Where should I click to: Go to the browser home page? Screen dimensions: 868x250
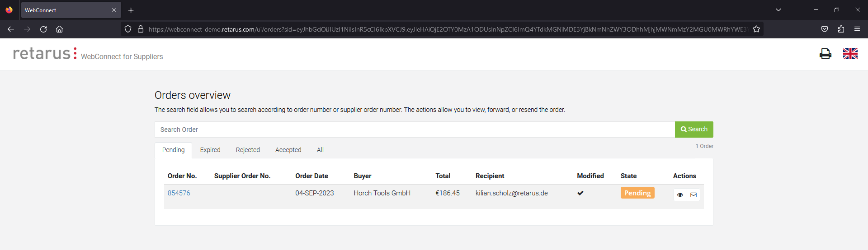pos(59,29)
